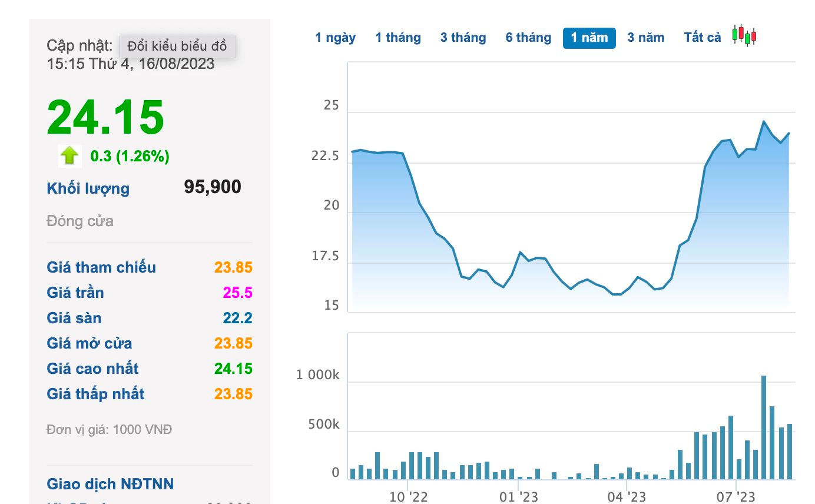Switch to the 3 năm range
Image resolution: width=815 pixels, height=504 pixels.
645,38
